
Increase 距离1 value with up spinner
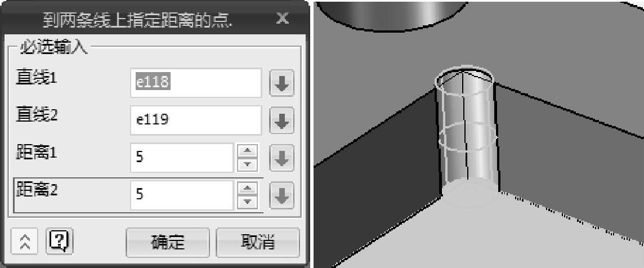click(x=247, y=151)
